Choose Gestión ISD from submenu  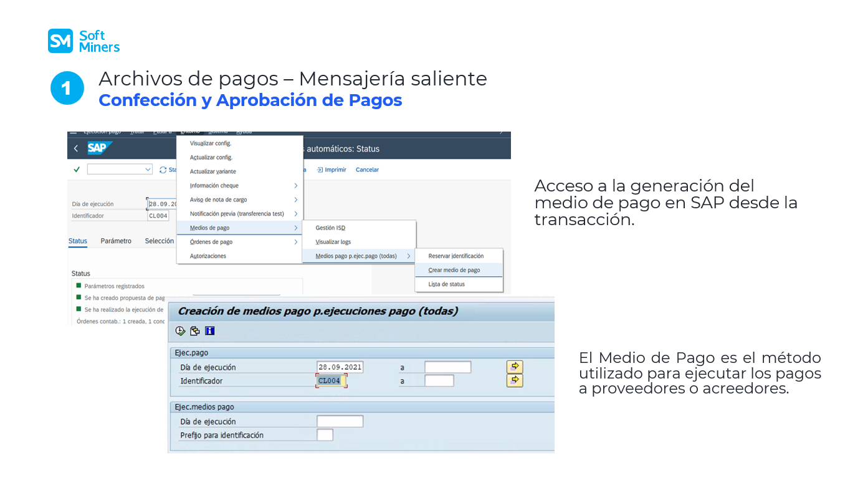click(x=330, y=228)
